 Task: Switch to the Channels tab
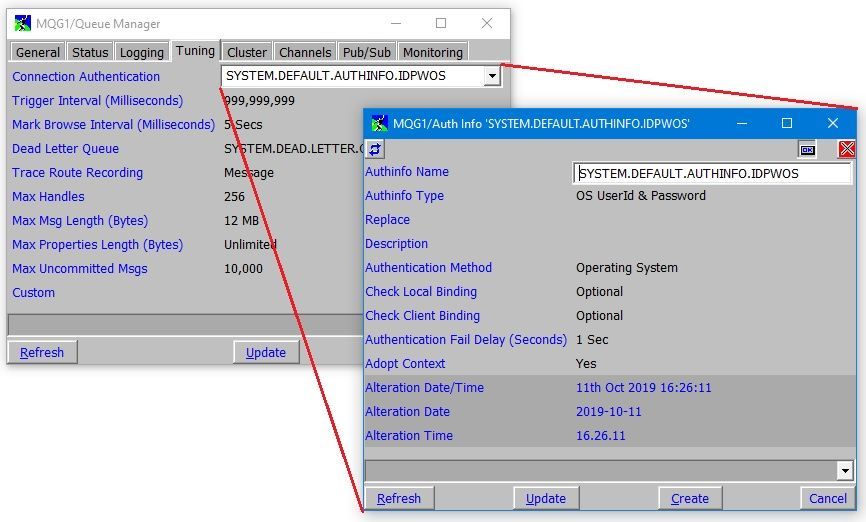(305, 52)
